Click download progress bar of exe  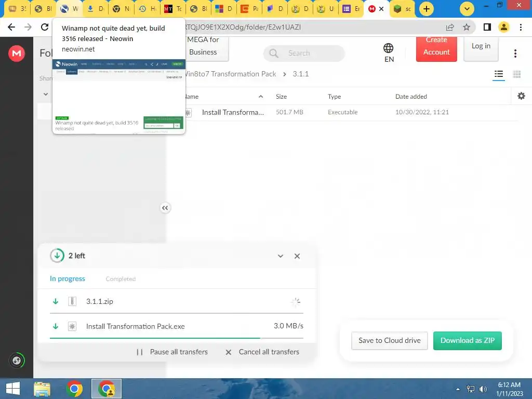177,338
